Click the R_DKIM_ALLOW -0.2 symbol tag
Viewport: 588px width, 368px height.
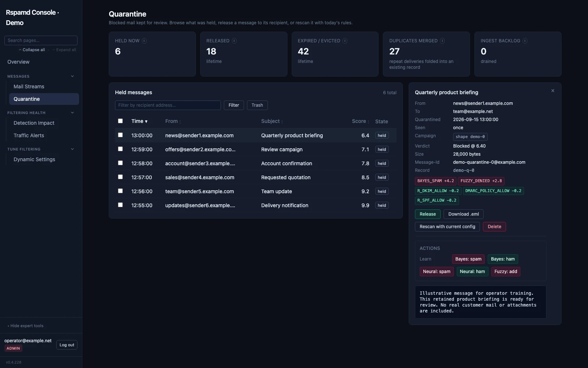pyautogui.click(x=438, y=191)
